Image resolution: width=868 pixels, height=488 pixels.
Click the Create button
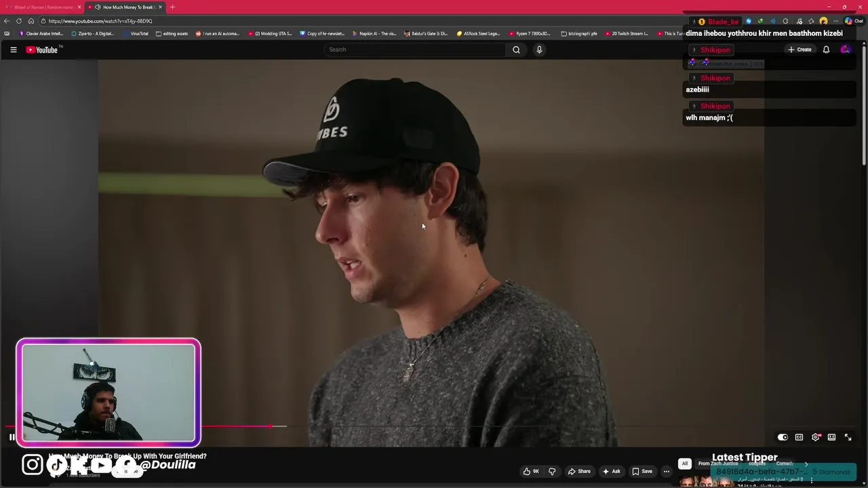point(800,49)
